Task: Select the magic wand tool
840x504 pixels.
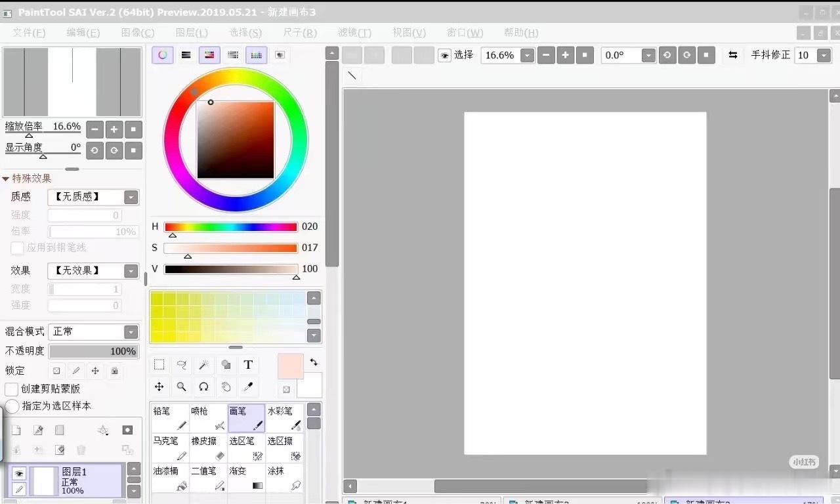Action: 204,365
